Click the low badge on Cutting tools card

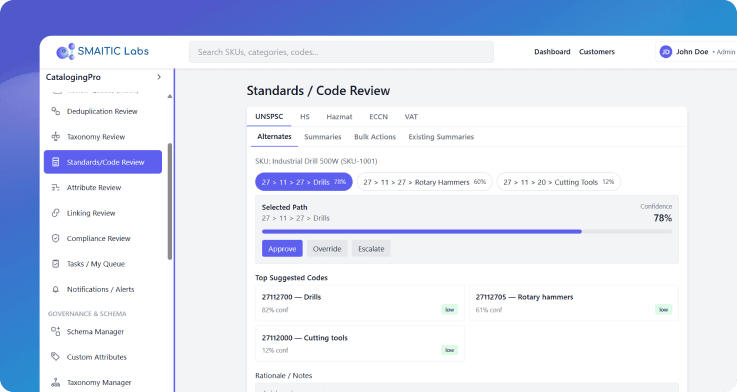point(450,350)
